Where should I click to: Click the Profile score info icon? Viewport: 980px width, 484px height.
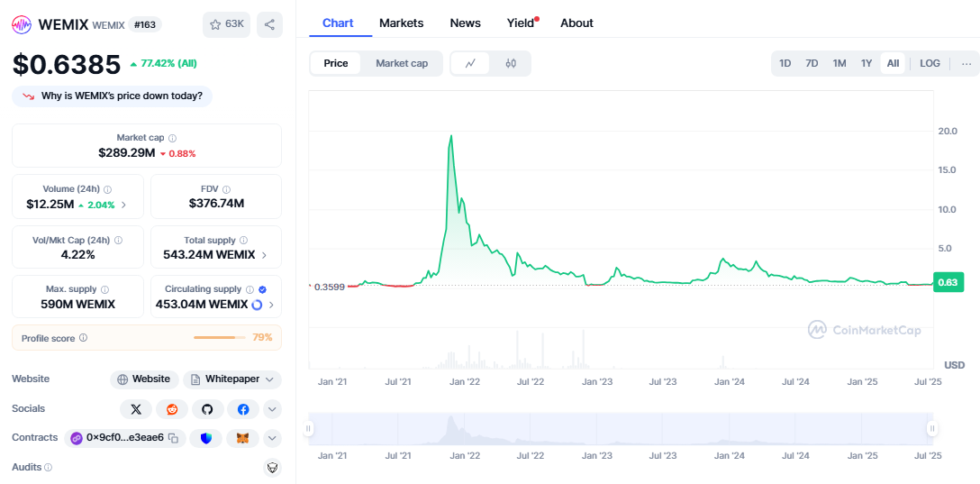point(83,338)
